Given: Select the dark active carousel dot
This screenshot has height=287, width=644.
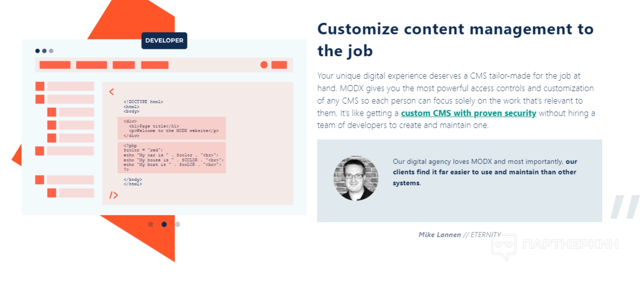Looking at the screenshot, I should click(164, 224).
